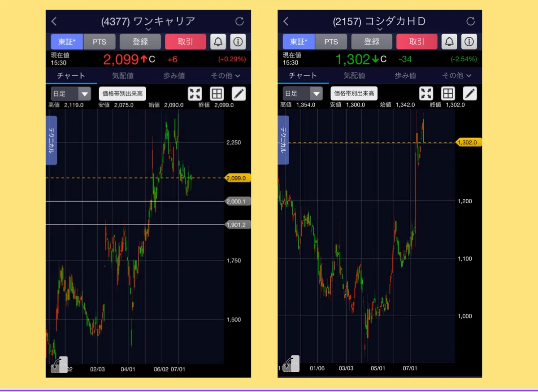This screenshot has width=538, height=392.
Task: Open chart layout grid on ワンキャリア
Action: (217, 93)
